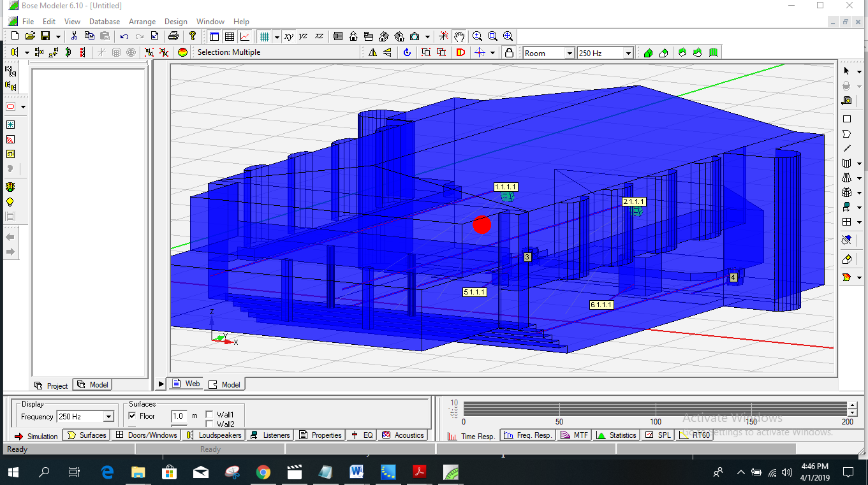Viewport: 868px width, 485px height.
Task: Switch to the xy plane view
Action: pyautogui.click(x=289, y=36)
